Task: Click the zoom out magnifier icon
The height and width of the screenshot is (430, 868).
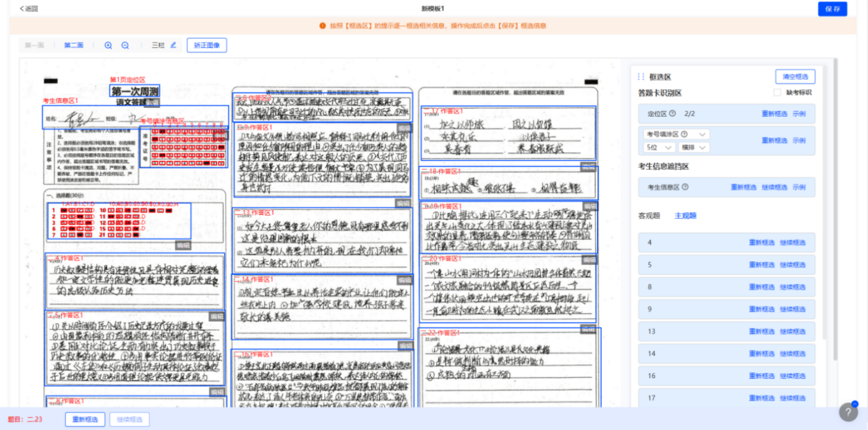Action: (x=125, y=45)
